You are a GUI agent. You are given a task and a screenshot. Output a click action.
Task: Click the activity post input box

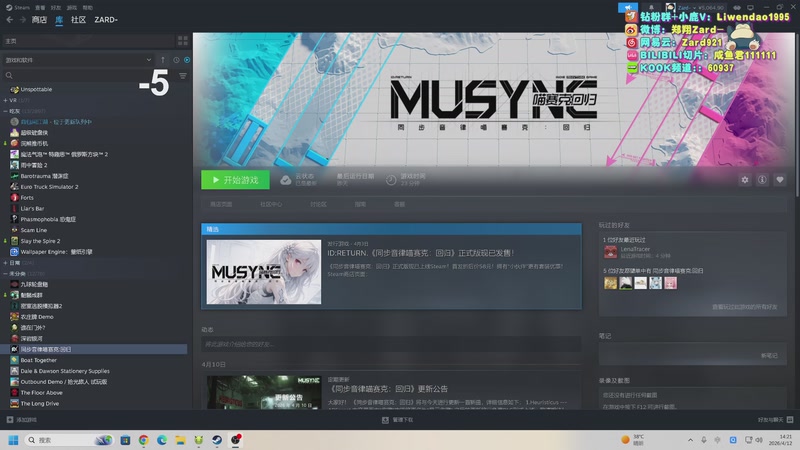(x=391, y=344)
